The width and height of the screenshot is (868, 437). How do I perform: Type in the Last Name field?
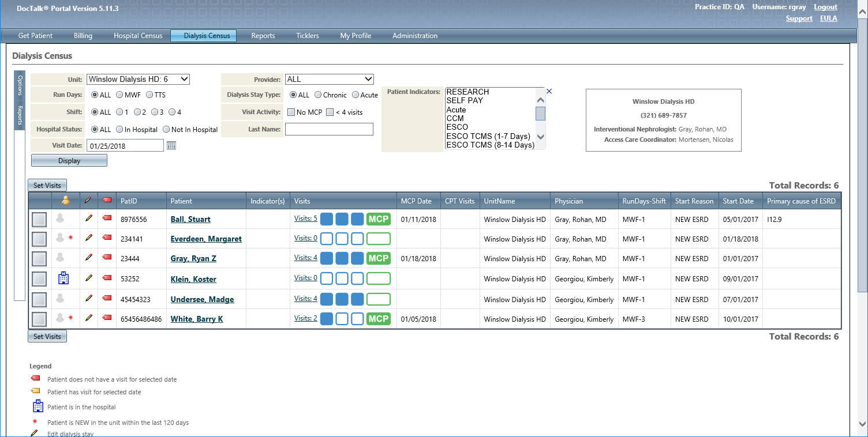pos(329,129)
